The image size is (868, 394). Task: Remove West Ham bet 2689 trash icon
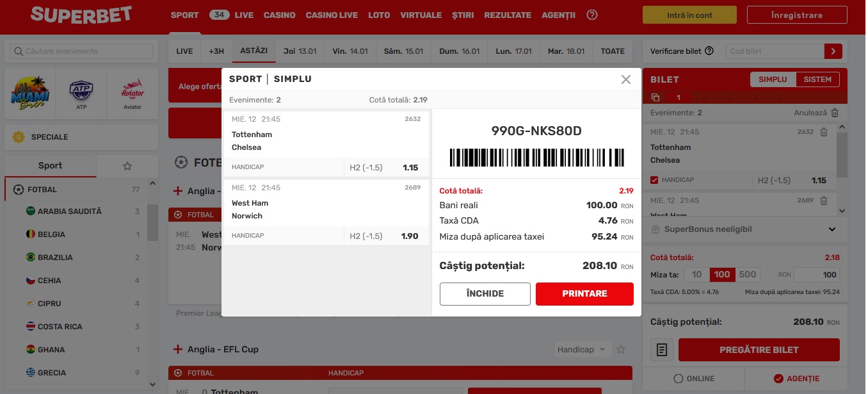coord(824,201)
